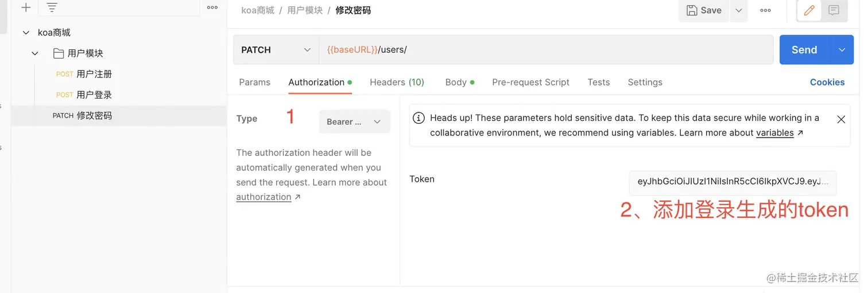Click the pencil edit icon
Viewport: 868px width, 293px height.
tap(809, 10)
